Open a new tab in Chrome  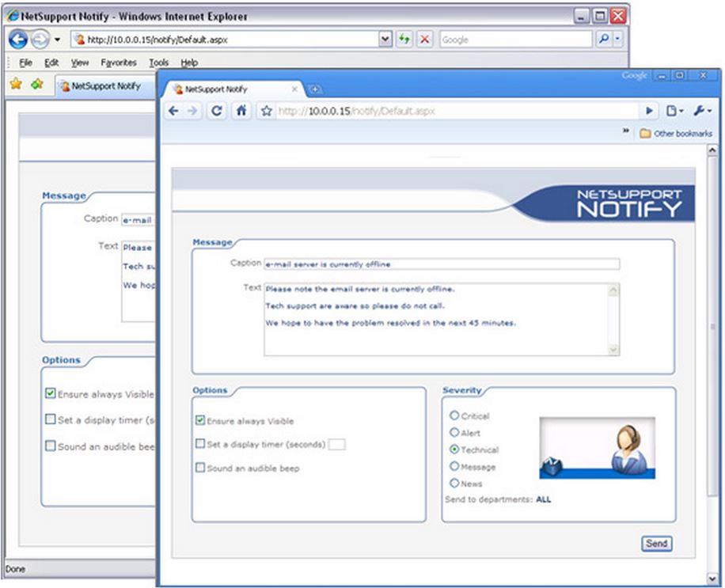click(315, 89)
